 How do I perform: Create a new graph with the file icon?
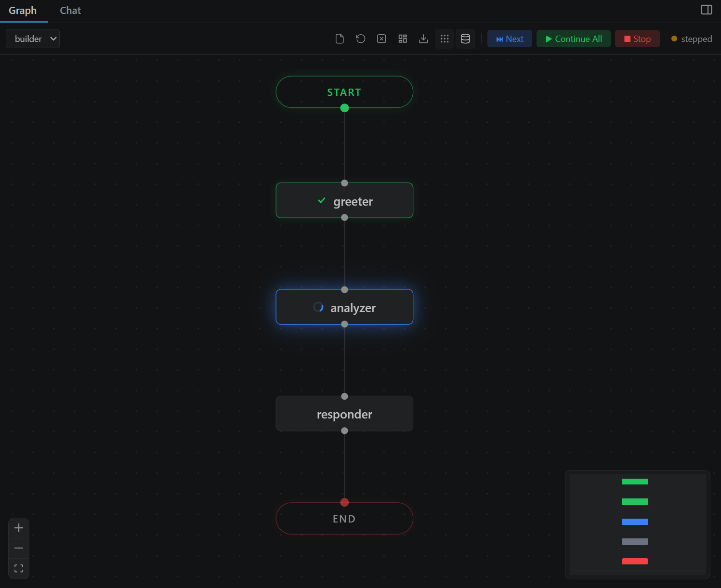(340, 39)
